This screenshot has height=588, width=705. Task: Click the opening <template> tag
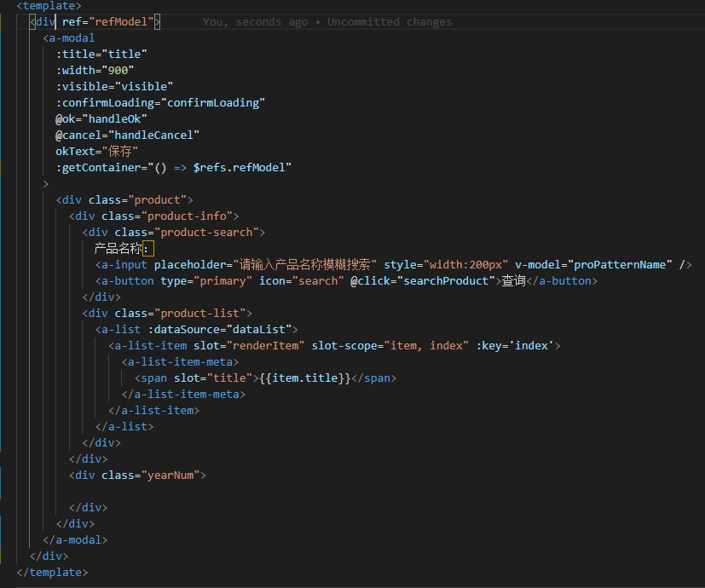point(47,6)
